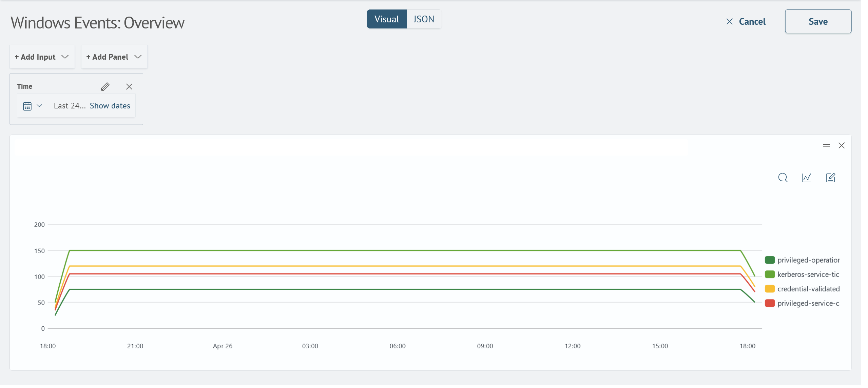Open the calendar time range picker

pyautogui.click(x=27, y=106)
